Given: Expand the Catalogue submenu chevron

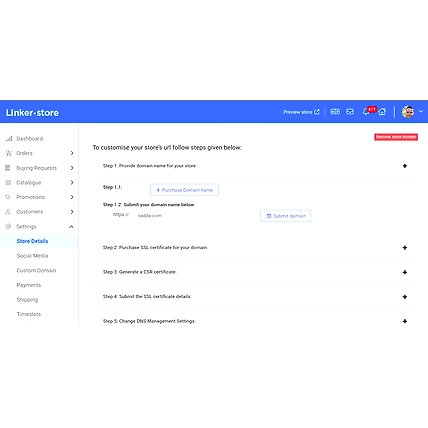Looking at the screenshot, I should [72, 182].
